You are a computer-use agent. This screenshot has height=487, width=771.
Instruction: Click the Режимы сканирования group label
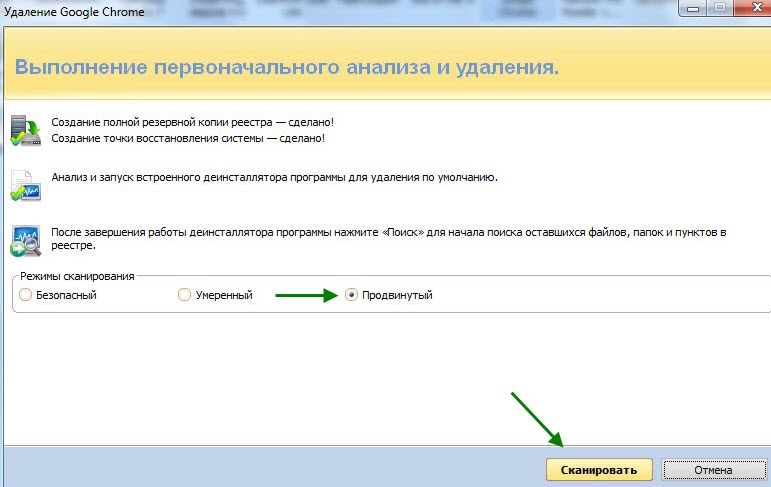[77, 276]
